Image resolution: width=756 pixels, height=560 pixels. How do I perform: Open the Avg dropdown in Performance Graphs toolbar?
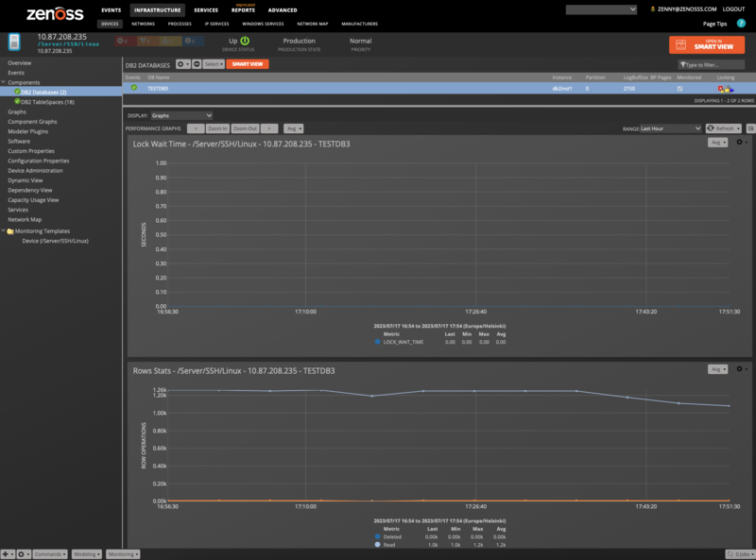(293, 128)
